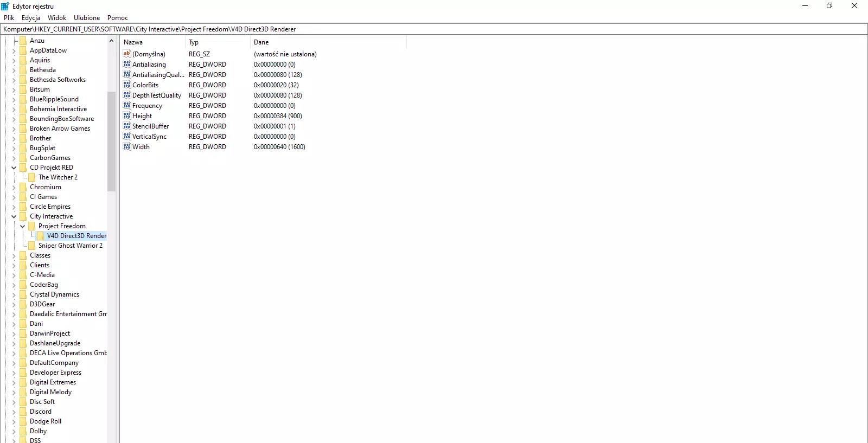Collapse the CD Projekt RED key
868x443 pixels.
(x=14, y=168)
